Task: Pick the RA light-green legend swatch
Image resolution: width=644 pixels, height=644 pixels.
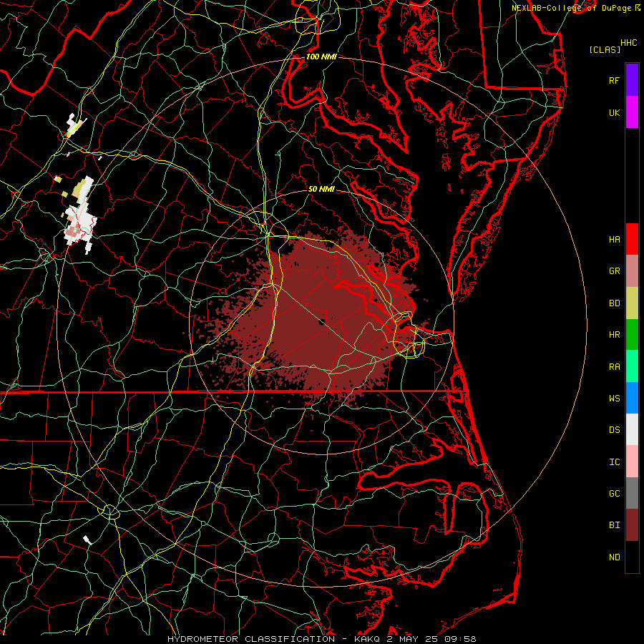Action: [632, 366]
